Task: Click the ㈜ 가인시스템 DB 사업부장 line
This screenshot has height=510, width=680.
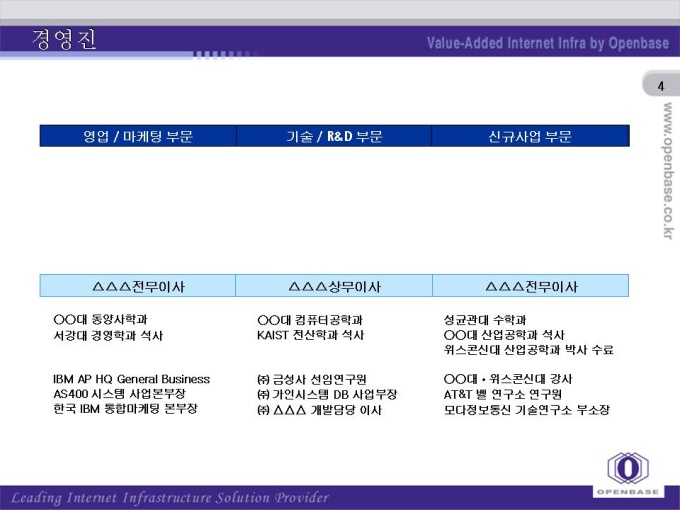Action: coord(327,394)
